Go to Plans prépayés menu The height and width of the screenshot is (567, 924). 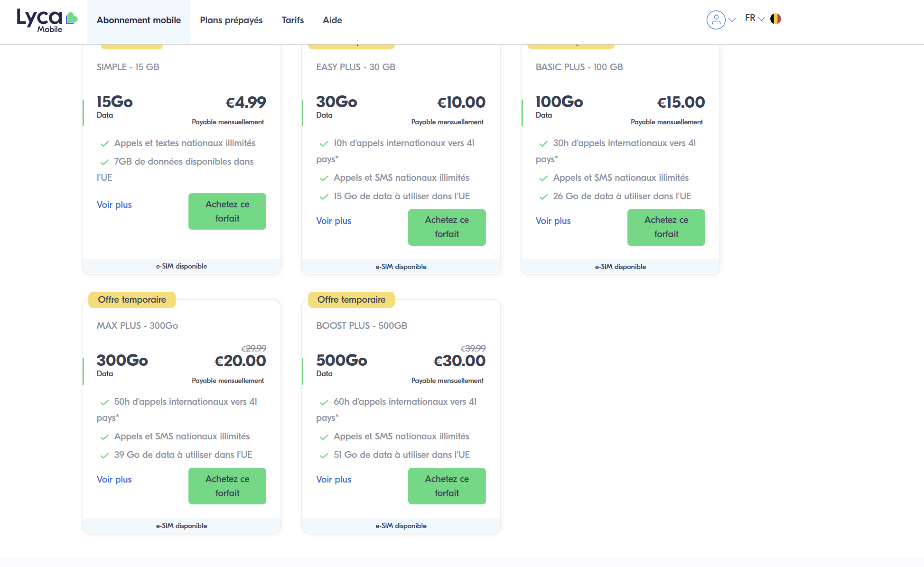231,20
